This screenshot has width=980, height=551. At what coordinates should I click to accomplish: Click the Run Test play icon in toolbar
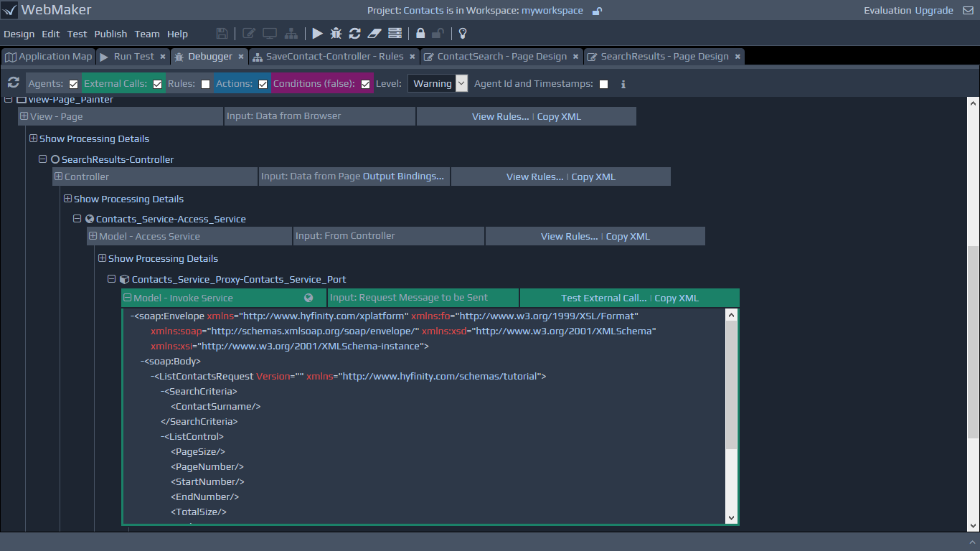[317, 34]
